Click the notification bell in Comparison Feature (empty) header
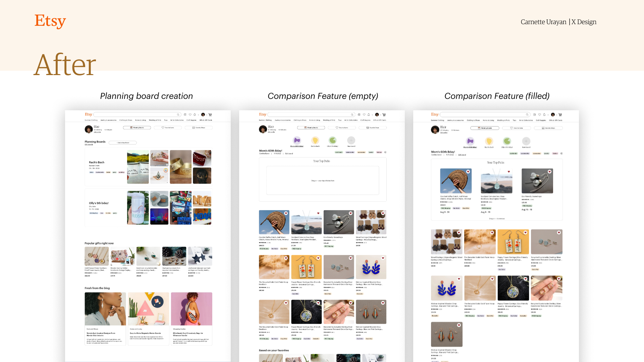This screenshot has height=362, width=644. coord(369,115)
